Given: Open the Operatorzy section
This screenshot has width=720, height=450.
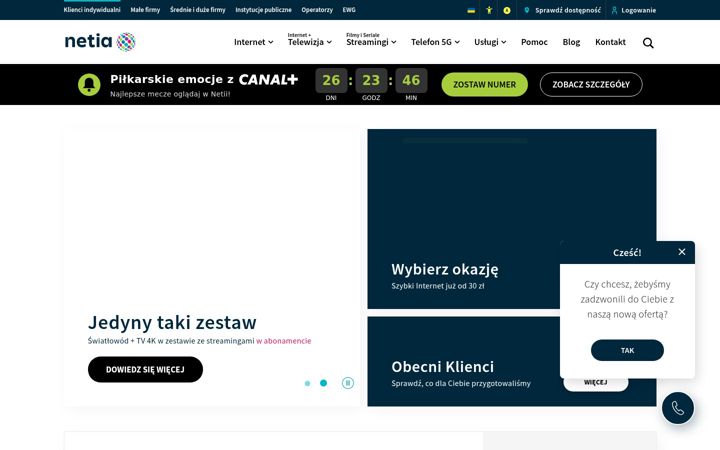Looking at the screenshot, I should [x=317, y=10].
